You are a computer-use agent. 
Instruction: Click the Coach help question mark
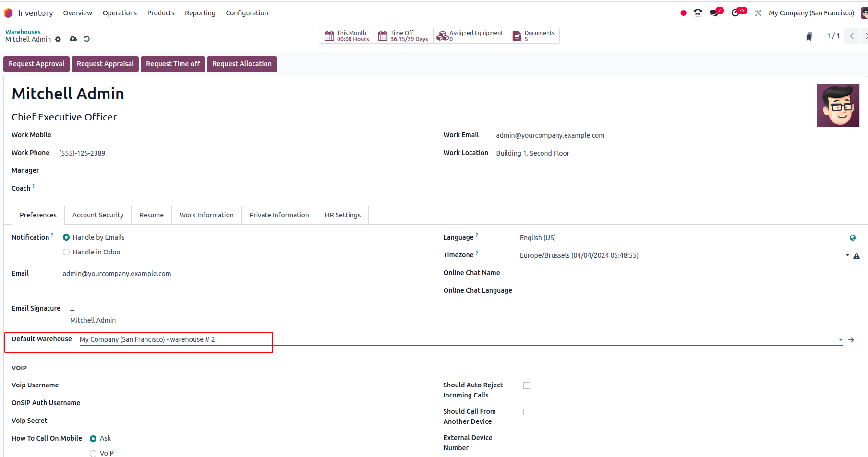coord(34,186)
